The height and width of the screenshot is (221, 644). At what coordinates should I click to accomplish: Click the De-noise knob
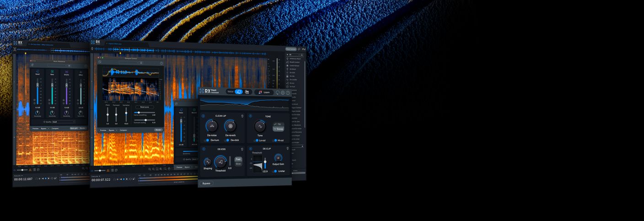point(211,126)
